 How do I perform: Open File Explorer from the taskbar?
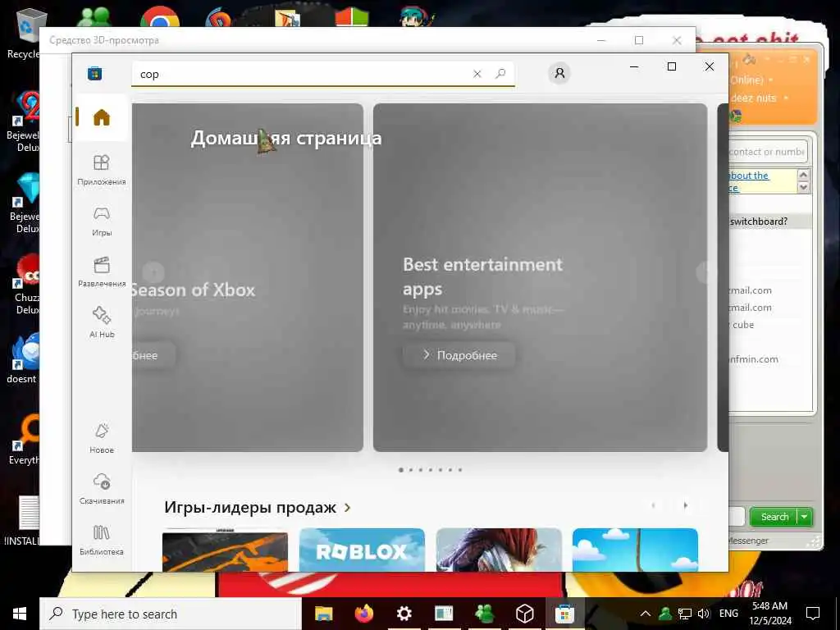pyautogui.click(x=323, y=614)
